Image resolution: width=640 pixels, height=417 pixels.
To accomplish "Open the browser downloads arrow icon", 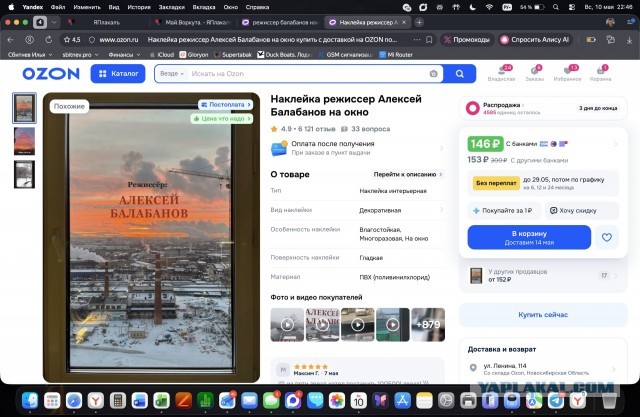I will coord(629,40).
